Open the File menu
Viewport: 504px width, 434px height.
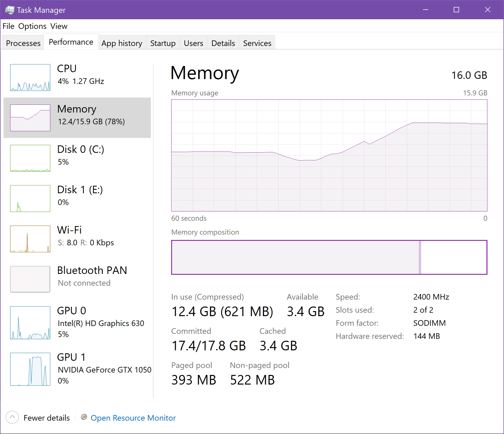coord(8,26)
